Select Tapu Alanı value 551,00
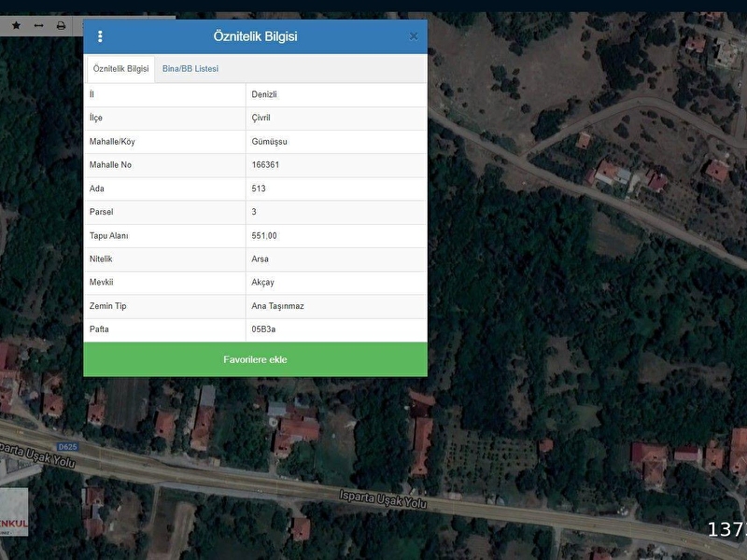 (264, 236)
